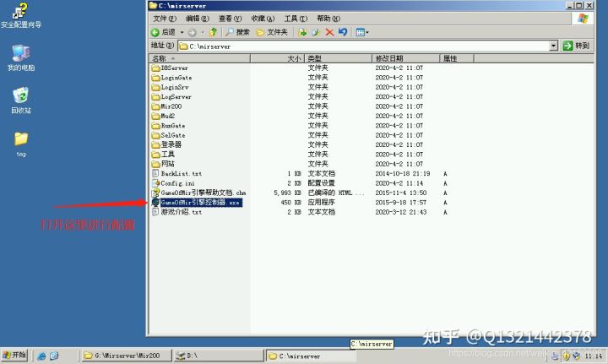Click the Up folder toolbar icon
This screenshot has height=364, width=608.
pyautogui.click(x=214, y=32)
